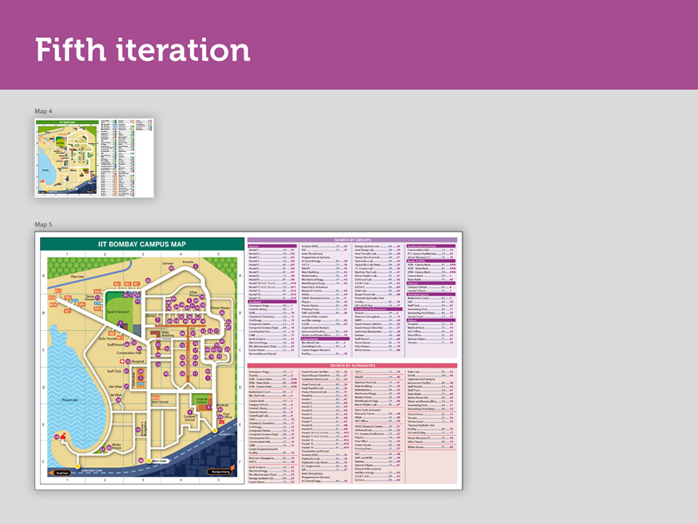698x524 pixels.
Task: Click the 'SEARCH BY ALPHABETS' pink header
Action: coord(352,366)
